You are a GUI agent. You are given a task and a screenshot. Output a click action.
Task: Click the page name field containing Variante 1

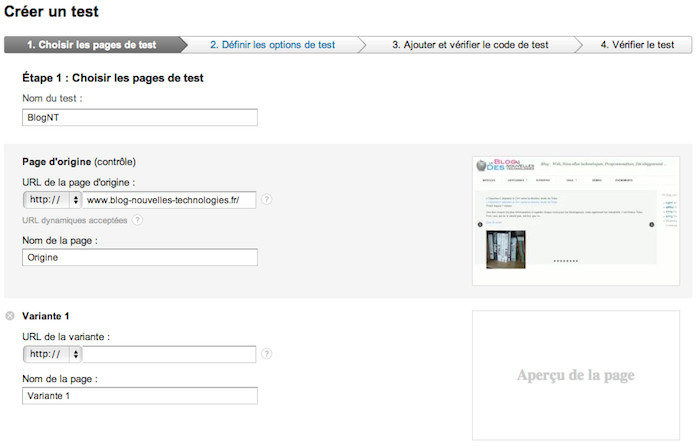pyautogui.click(x=139, y=395)
